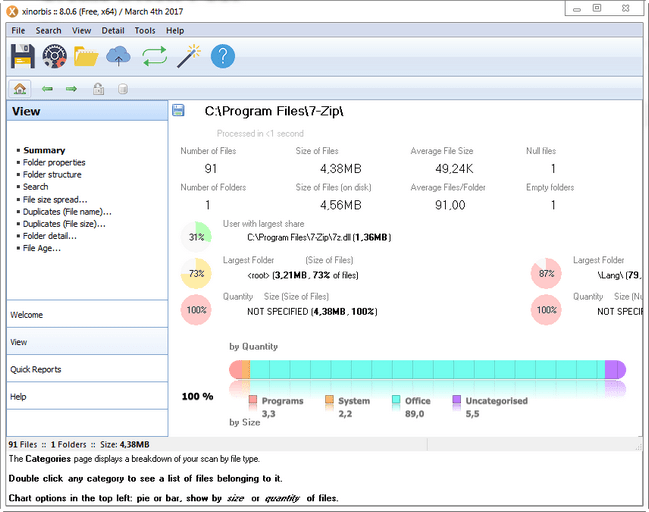Click the C:\Program Files\7-Zip\ path heading
The width and height of the screenshot is (649, 512).
[274, 111]
